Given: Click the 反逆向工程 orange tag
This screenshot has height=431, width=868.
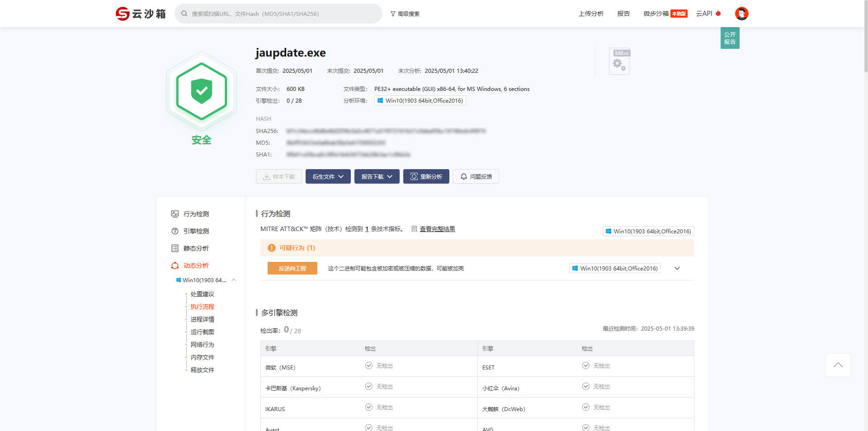Looking at the screenshot, I should (x=292, y=268).
